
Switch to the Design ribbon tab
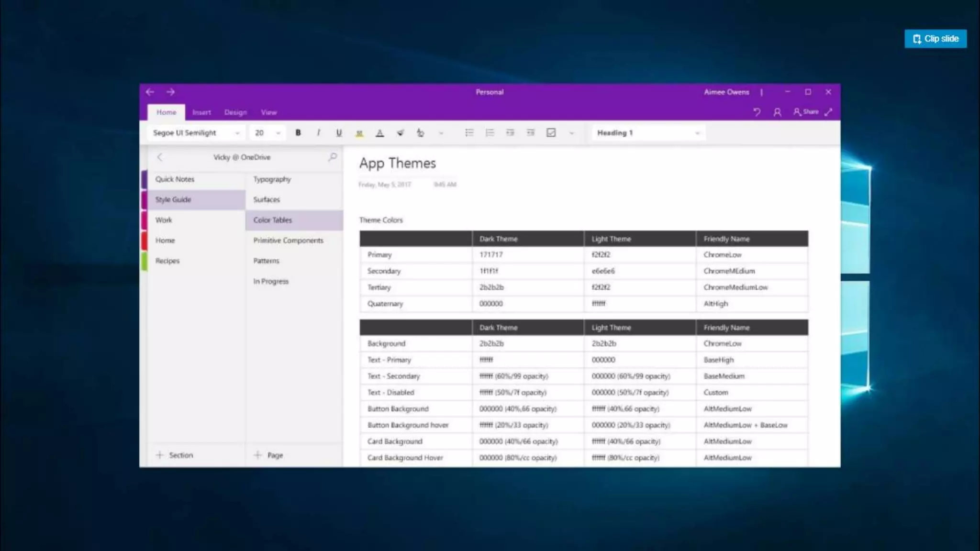pos(235,112)
